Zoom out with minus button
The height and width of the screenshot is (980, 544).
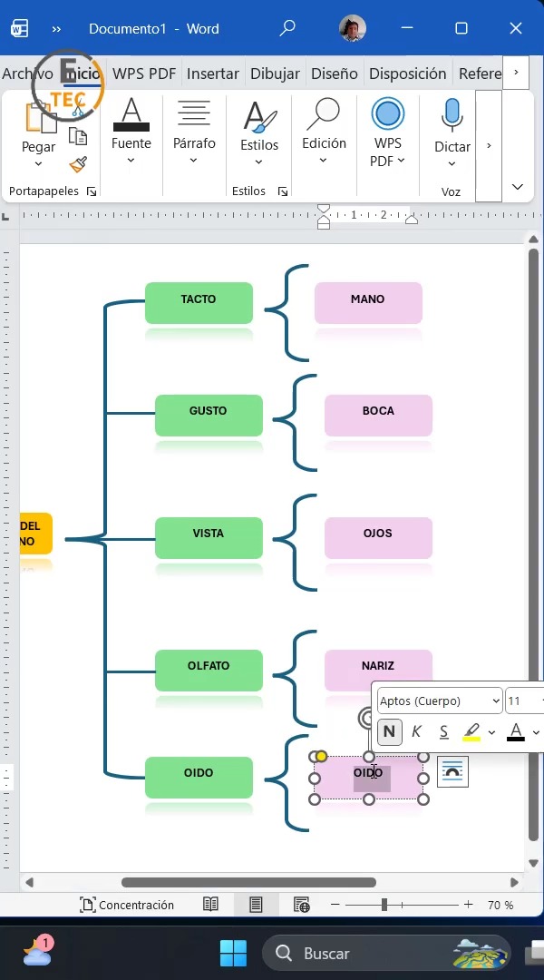tap(335, 905)
